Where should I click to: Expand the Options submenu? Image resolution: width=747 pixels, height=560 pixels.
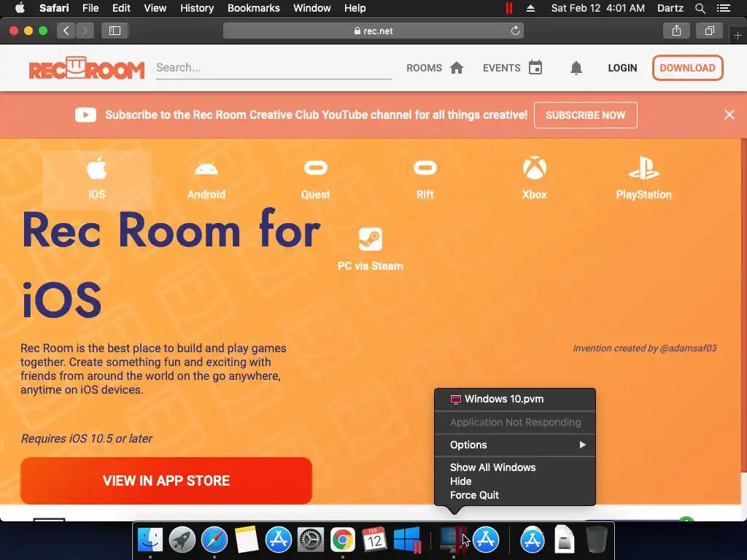(x=515, y=445)
